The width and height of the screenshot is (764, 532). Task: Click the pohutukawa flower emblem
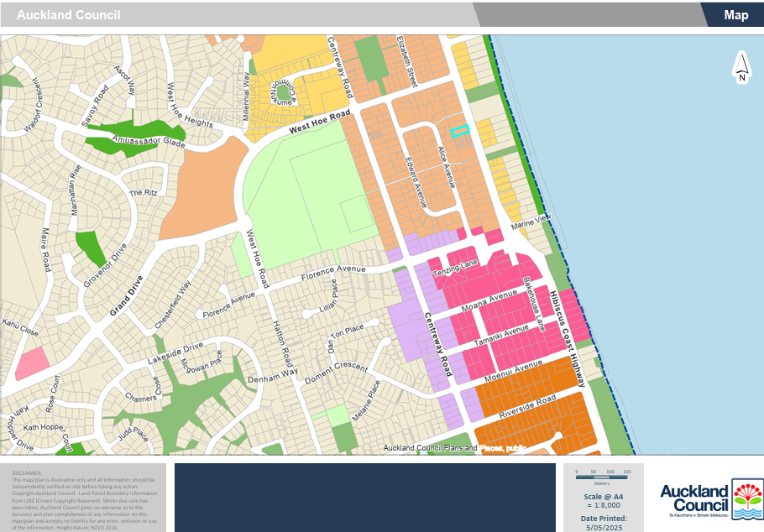(746, 498)
